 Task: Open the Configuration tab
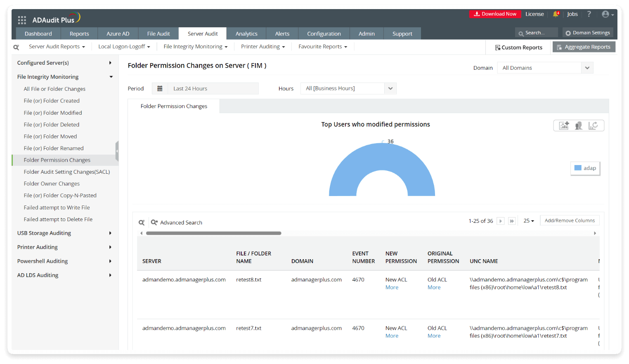coord(324,34)
